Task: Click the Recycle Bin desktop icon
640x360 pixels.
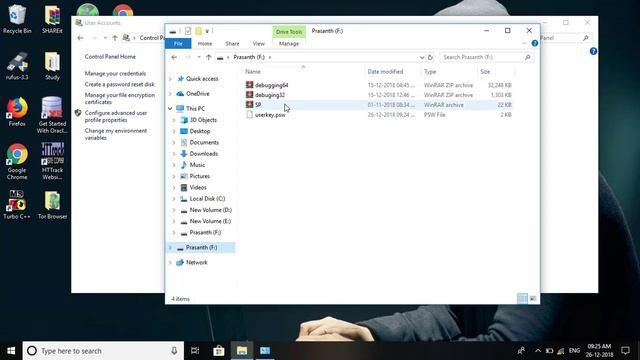Action: pos(17,19)
